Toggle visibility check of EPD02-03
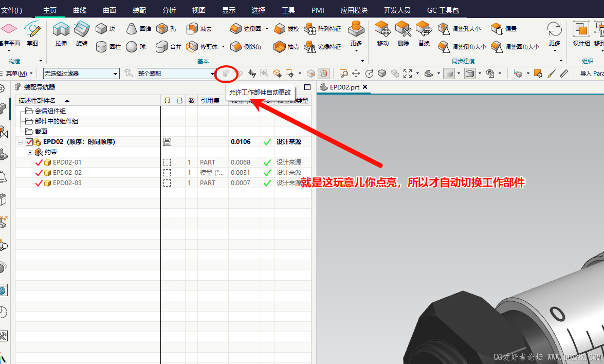Screen dimensions: 604x364 pos(39,183)
